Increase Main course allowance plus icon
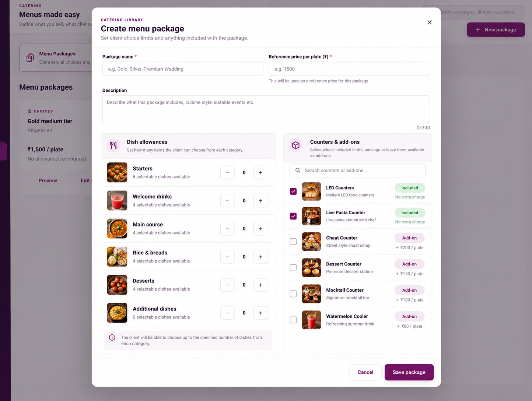 [260, 229]
